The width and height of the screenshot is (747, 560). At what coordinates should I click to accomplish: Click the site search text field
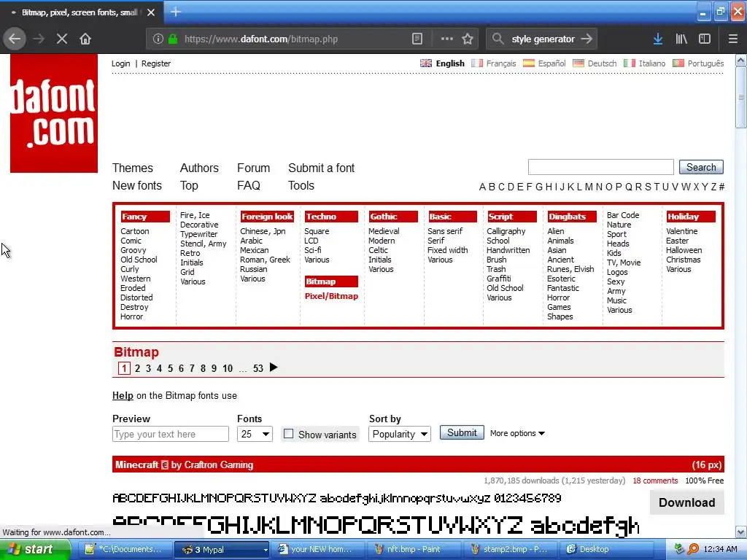click(601, 167)
